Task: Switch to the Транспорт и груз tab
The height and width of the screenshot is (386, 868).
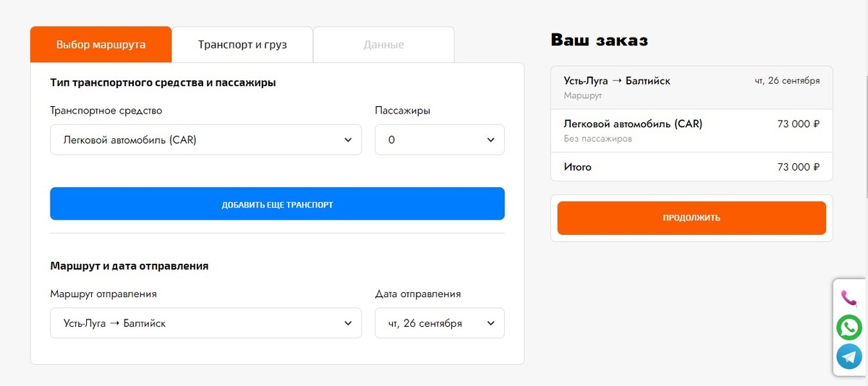Action: 242,45
